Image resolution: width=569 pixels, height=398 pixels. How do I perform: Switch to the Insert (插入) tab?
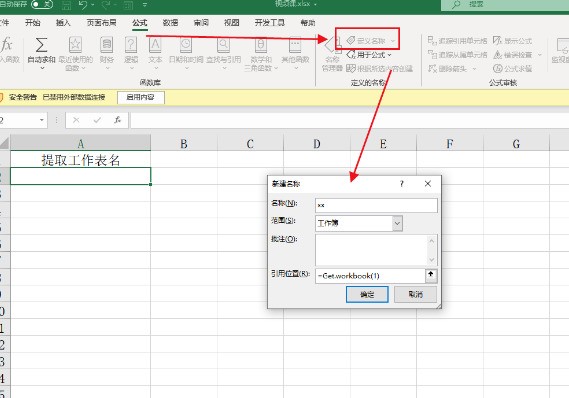[x=63, y=23]
